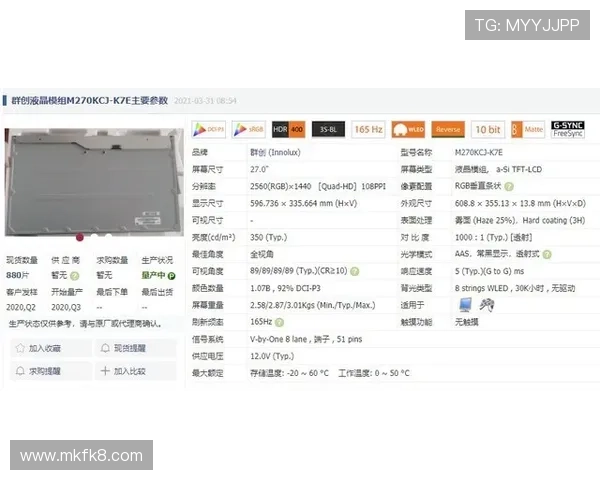Screen dimensions: 600x480
Task: Open help icon next to AAS 常黑显示 透射式
Action: 547,254
